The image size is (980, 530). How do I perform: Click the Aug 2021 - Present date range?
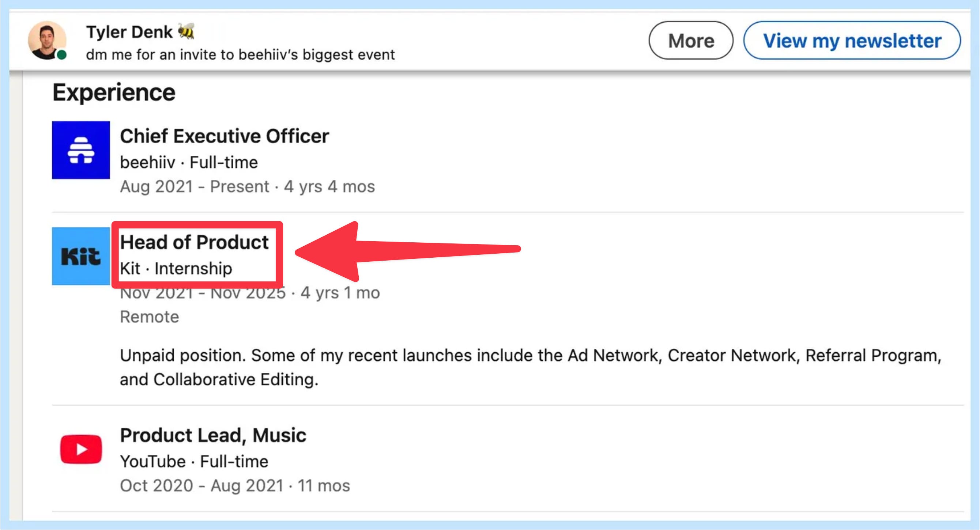[x=194, y=187]
